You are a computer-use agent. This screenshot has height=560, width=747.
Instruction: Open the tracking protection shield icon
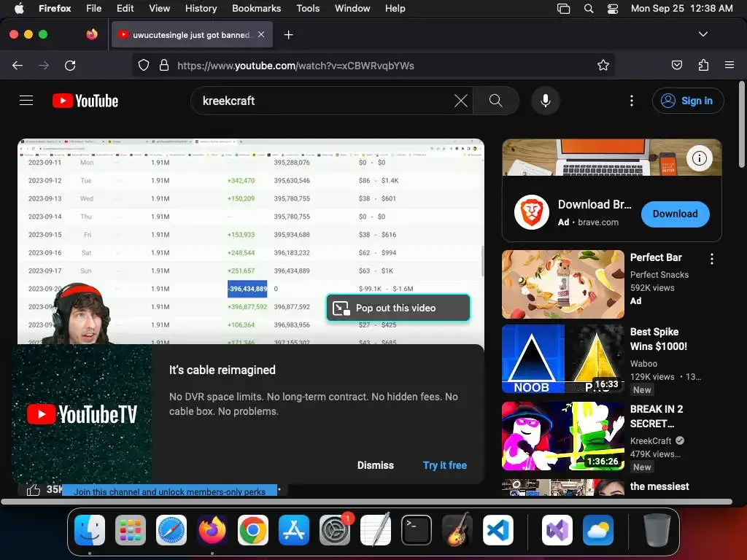144,65
